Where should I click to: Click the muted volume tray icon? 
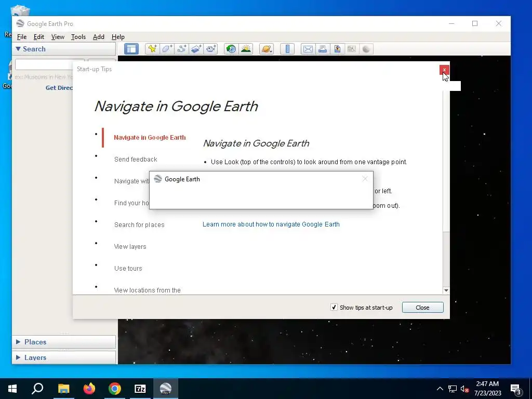(x=465, y=389)
